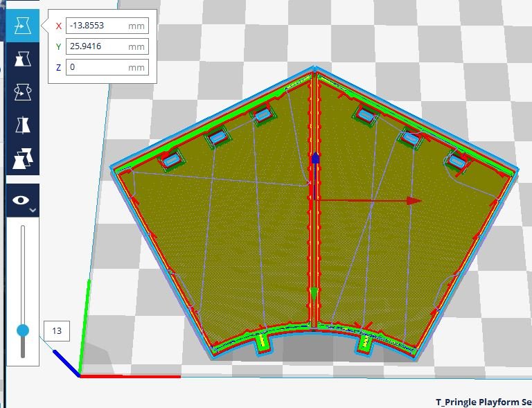This screenshot has height=408, width=532.
Task: Click the layer number box showing 13
Action: [x=56, y=331]
